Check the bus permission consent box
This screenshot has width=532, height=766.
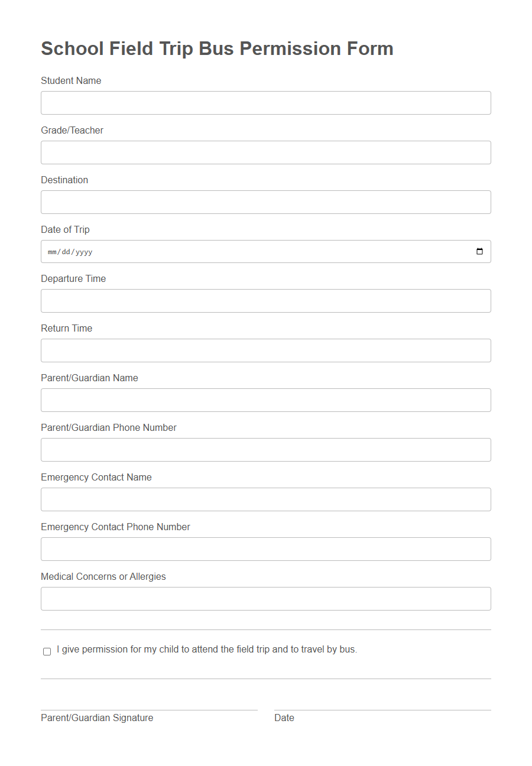click(x=47, y=651)
